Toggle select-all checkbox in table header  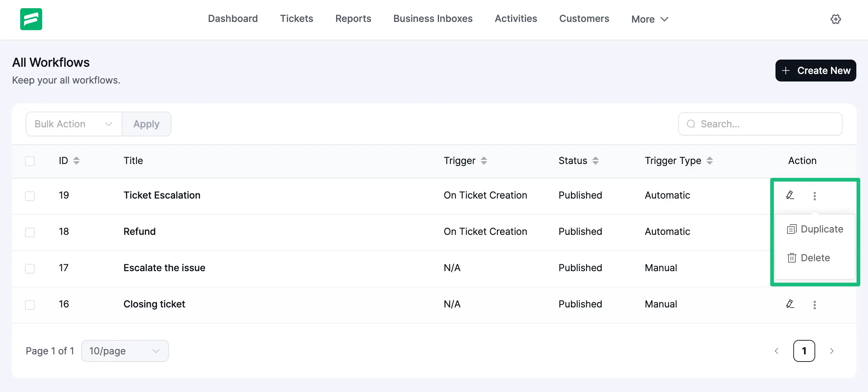point(30,161)
